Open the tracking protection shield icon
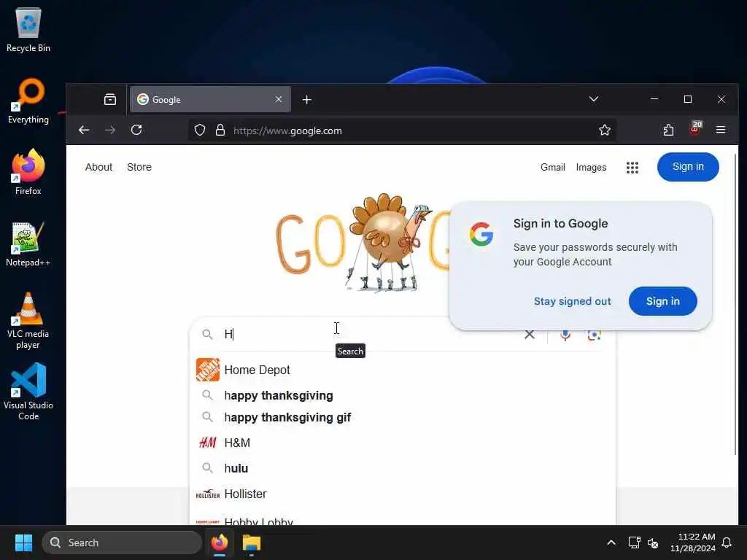 pos(200,130)
